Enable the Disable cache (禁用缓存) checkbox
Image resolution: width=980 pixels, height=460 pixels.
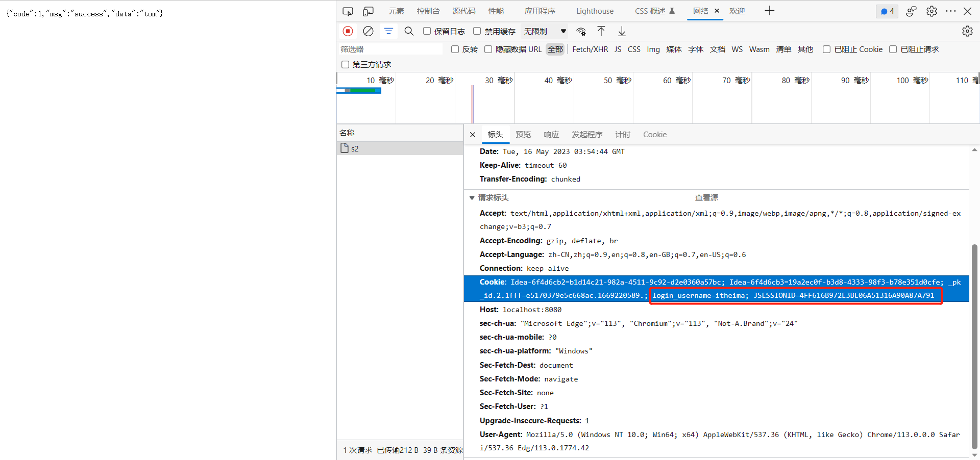point(477,31)
